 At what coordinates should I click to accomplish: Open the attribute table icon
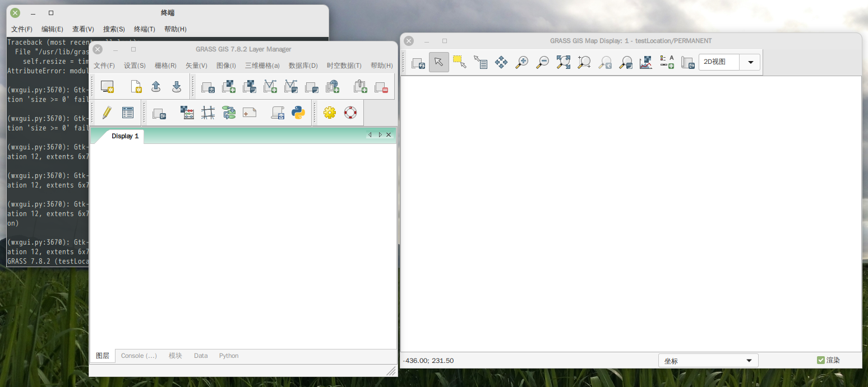tap(128, 113)
